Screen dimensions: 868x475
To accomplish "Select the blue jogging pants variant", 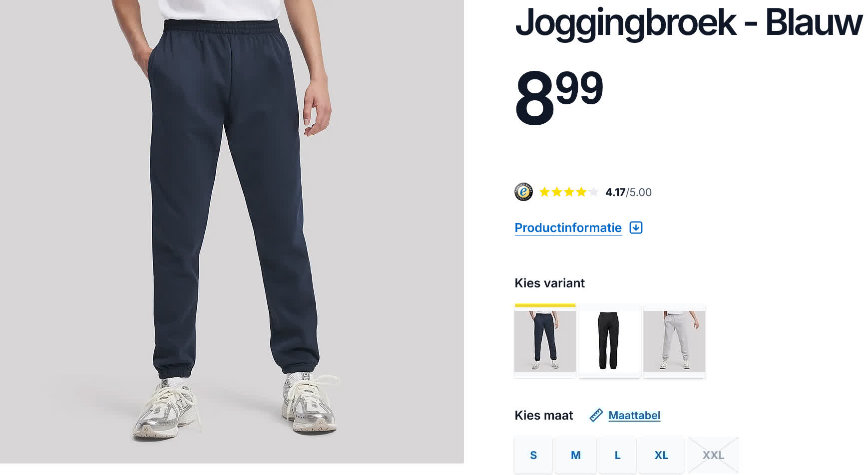I will click(x=545, y=341).
